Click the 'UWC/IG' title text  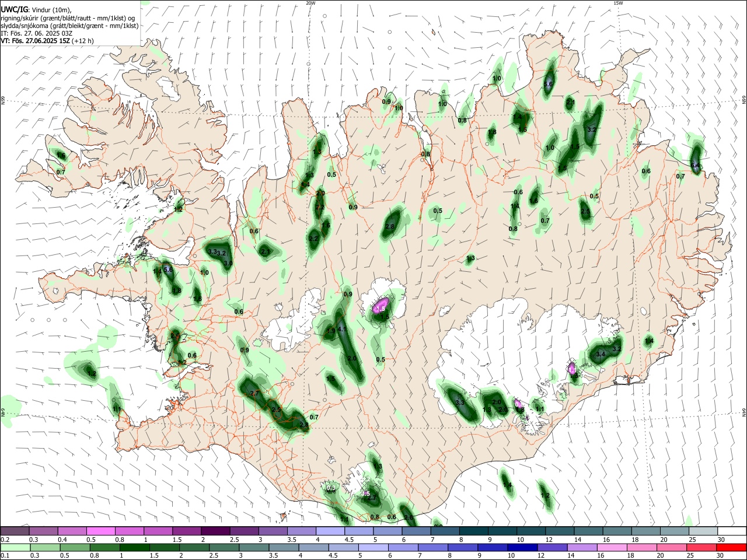coord(14,10)
